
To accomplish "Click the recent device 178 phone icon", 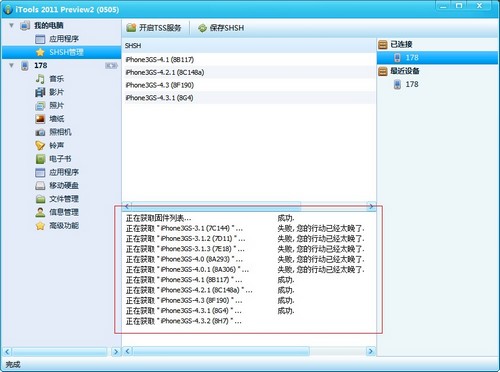I will point(397,84).
